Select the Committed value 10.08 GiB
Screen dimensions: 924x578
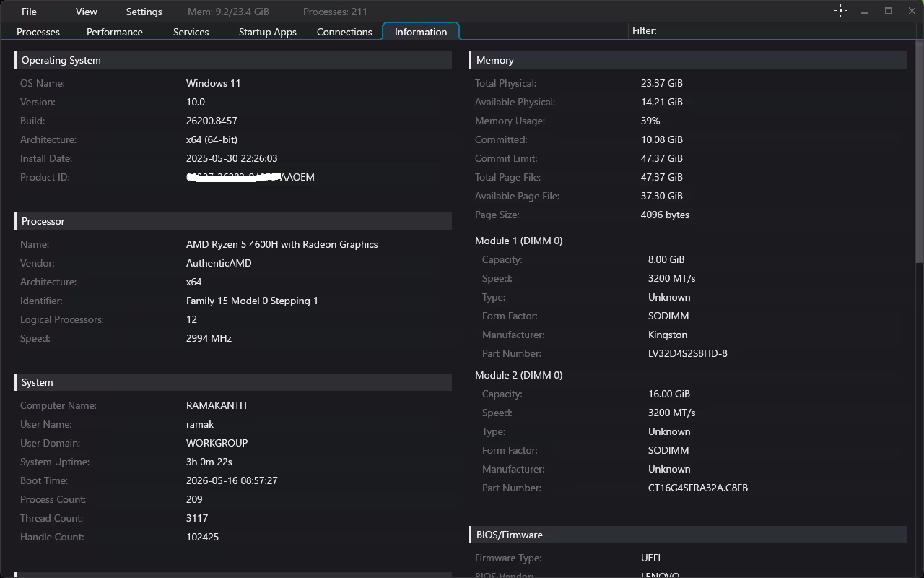pyautogui.click(x=661, y=139)
